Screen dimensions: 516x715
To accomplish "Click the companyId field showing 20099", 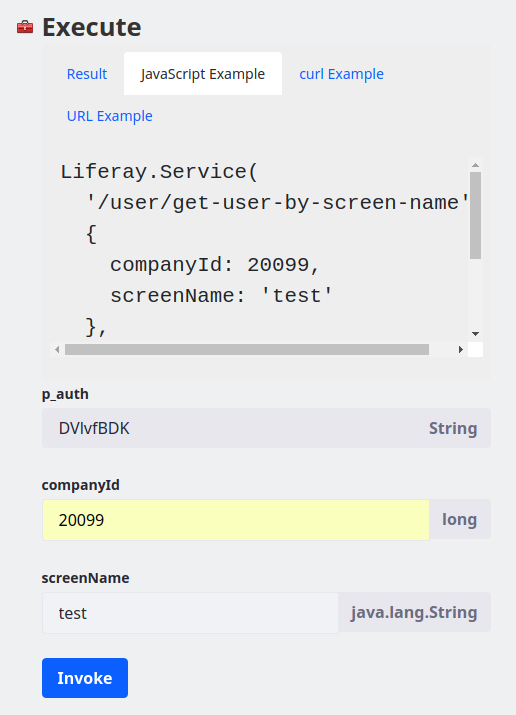I will pos(236,520).
